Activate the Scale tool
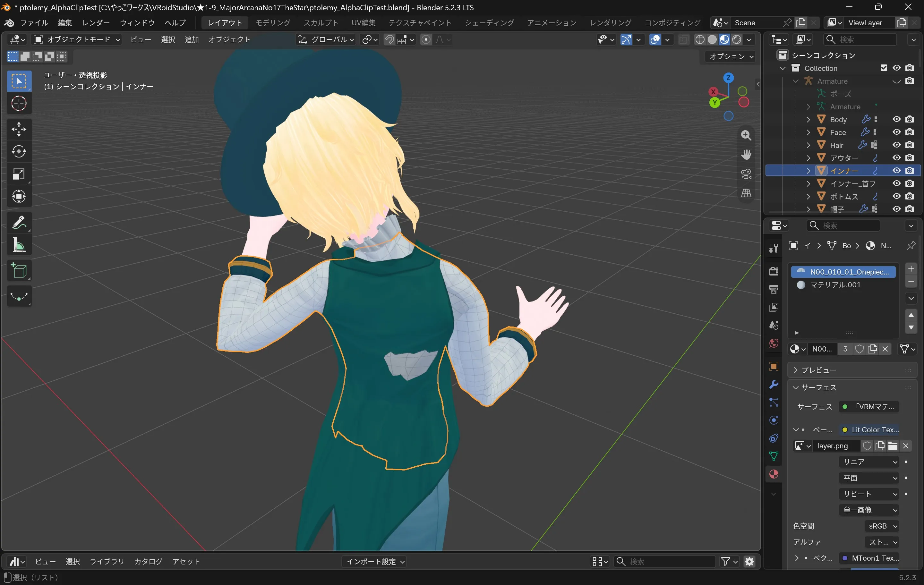Image resolution: width=924 pixels, height=585 pixels. [19, 174]
